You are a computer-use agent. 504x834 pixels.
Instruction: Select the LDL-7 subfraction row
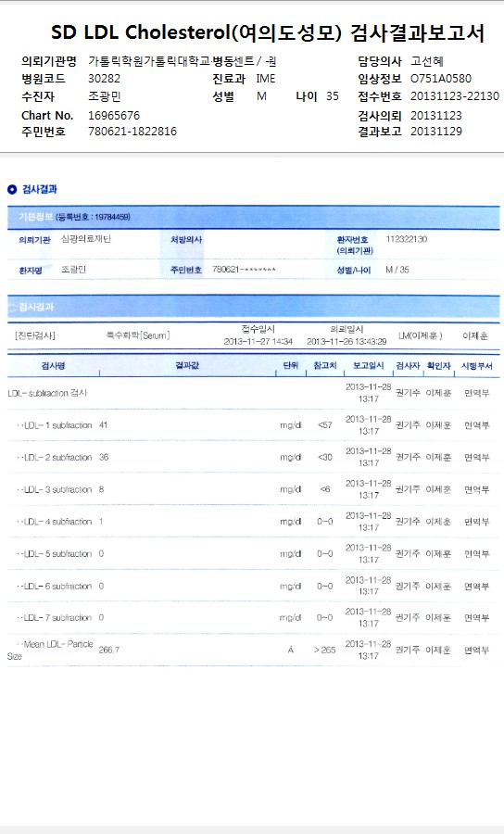coord(254,617)
